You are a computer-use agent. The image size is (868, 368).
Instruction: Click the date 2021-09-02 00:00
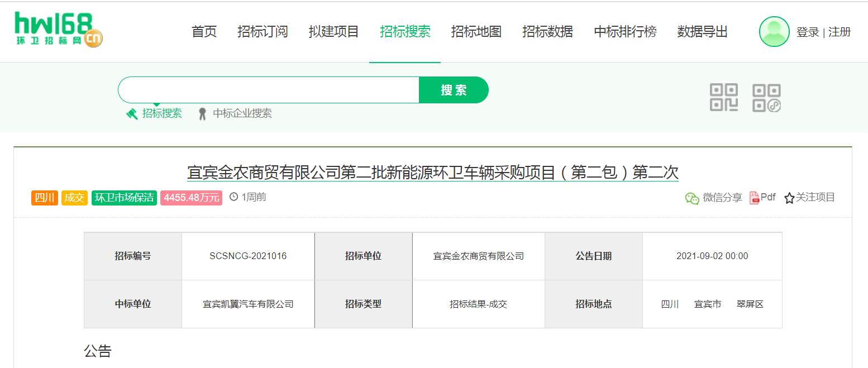(x=712, y=256)
